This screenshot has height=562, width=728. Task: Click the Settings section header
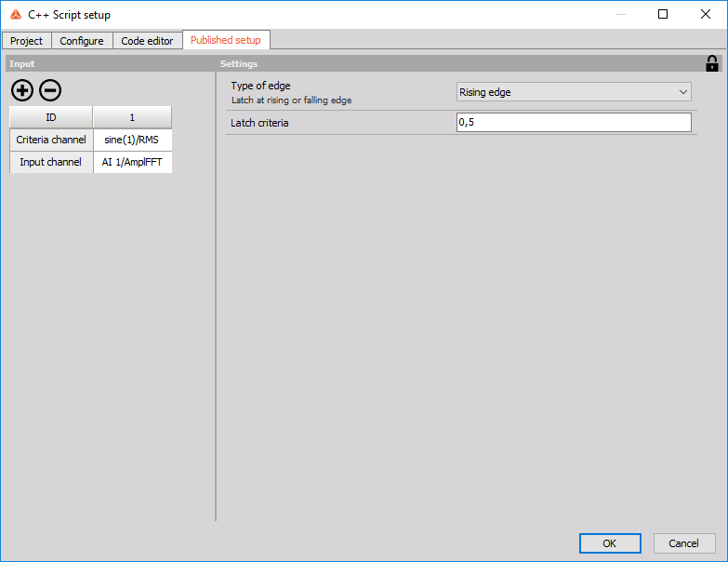(239, 63)
